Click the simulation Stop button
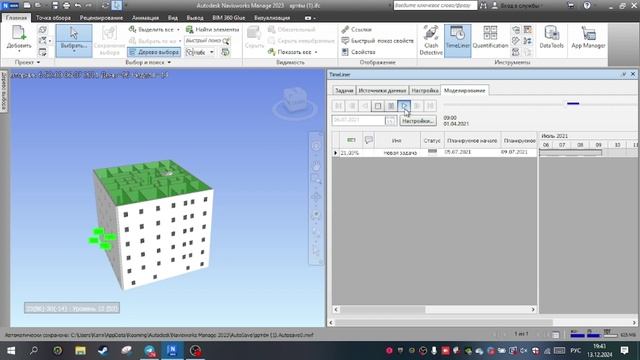This screenshot has width=640, height=360. tap(378, 106)
